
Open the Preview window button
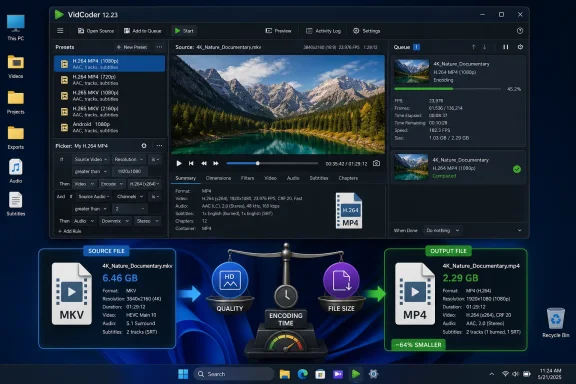click(278, 31)
